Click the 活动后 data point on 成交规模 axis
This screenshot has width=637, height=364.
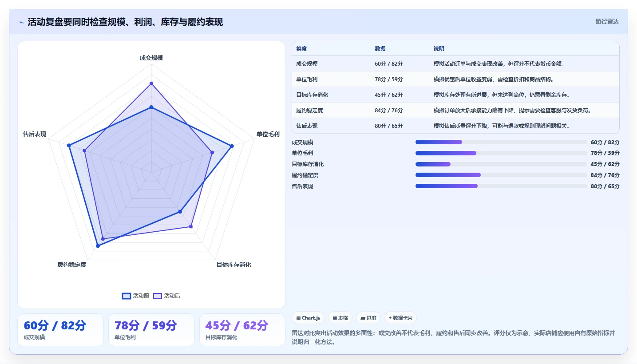click(151, 83)
